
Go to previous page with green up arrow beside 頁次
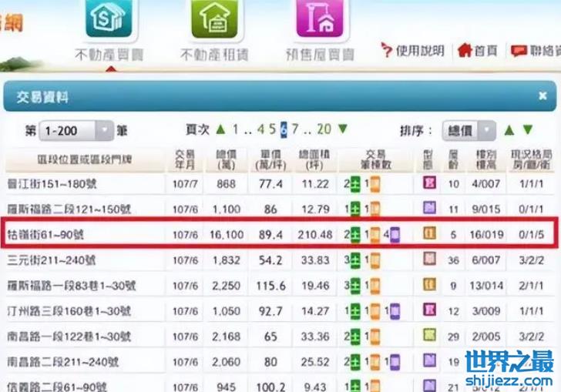220,129
